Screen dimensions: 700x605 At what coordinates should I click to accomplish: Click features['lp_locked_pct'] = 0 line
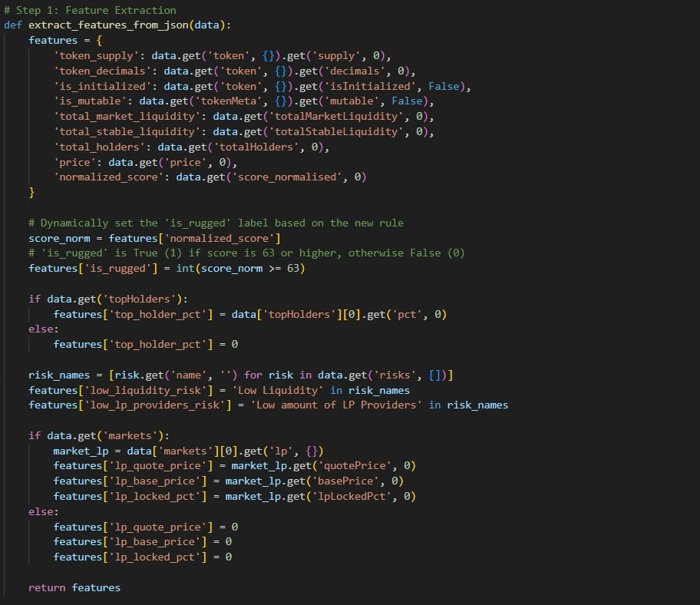point(143,557)
